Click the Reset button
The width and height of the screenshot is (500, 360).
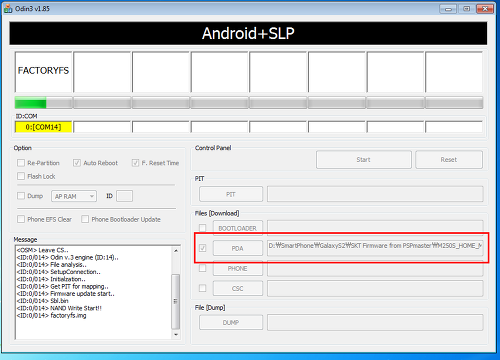tap(449, 160)
